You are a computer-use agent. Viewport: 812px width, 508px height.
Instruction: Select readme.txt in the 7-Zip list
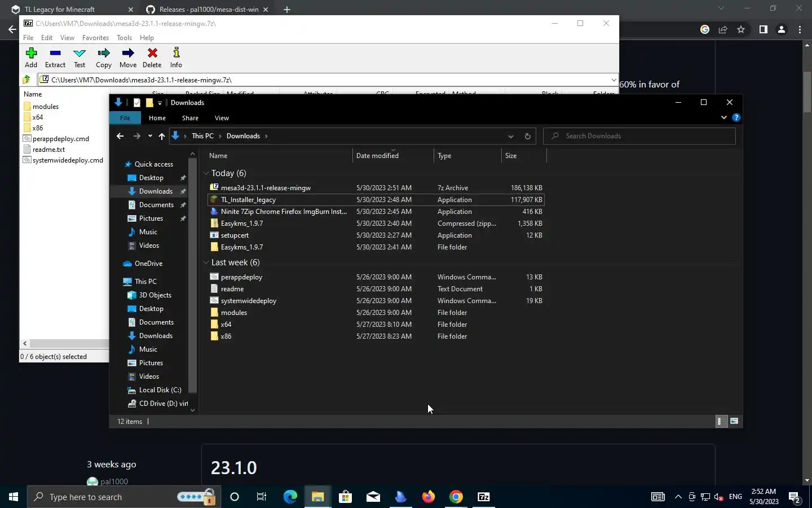tap(44, 149)
